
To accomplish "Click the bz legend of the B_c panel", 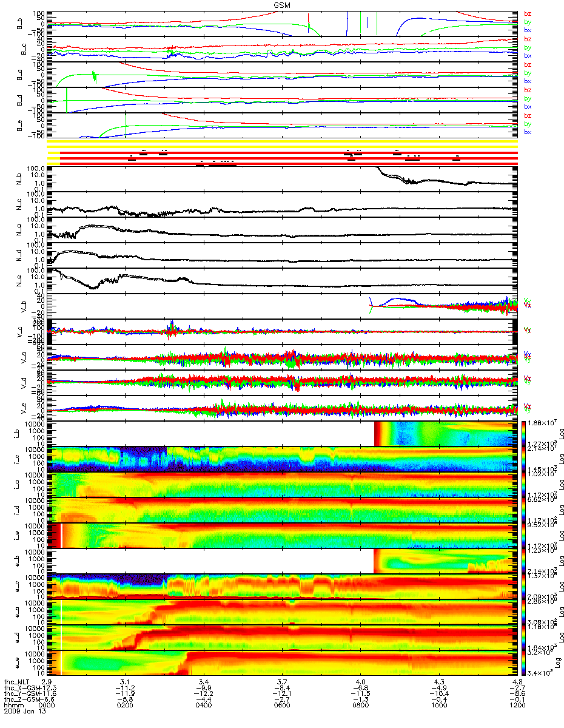I will pos(528,39).
